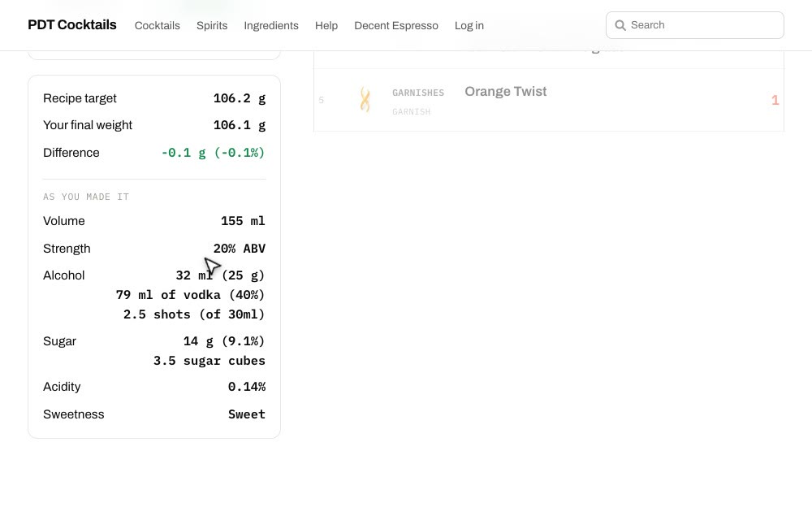812x520 pixels.
Task: Click the search magnifier icon
Action: pyautogui.click(x=620, y=25)
